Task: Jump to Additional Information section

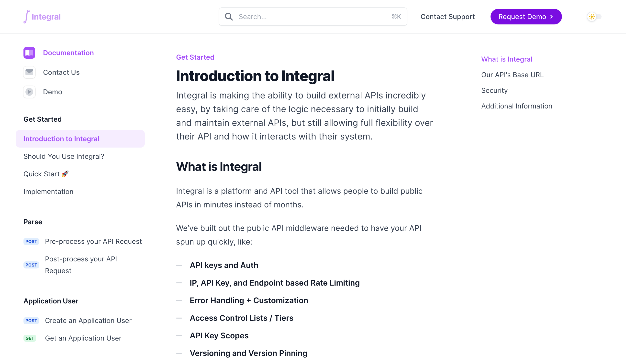Action: (x=516, y=106)
